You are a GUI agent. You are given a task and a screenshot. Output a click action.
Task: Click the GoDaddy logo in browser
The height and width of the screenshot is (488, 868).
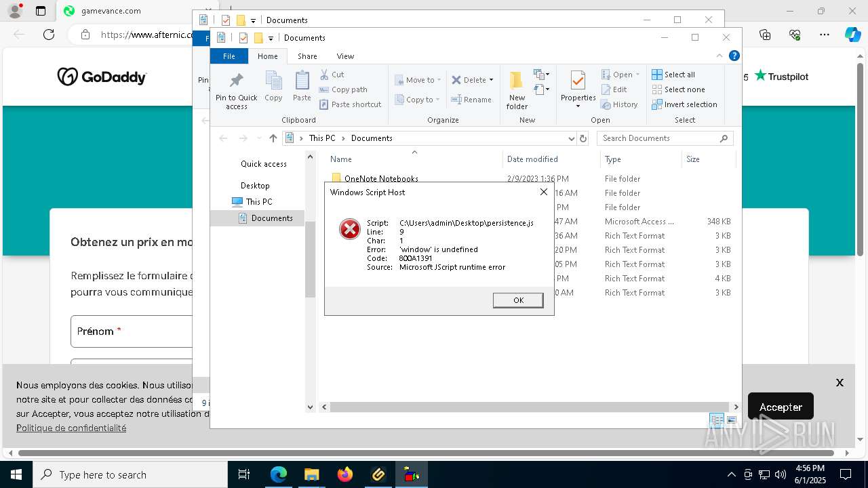coord(102,77)
